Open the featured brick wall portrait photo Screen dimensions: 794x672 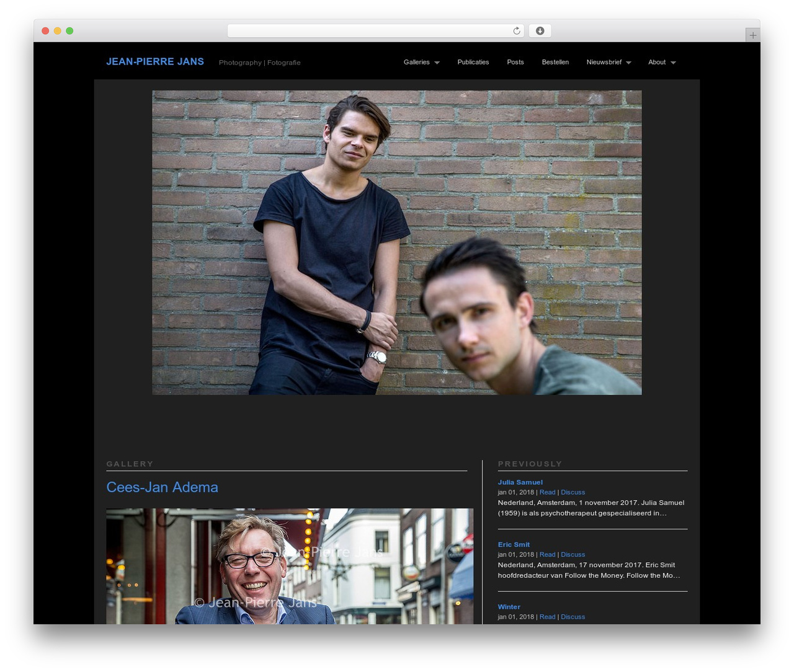click(397, 242)
